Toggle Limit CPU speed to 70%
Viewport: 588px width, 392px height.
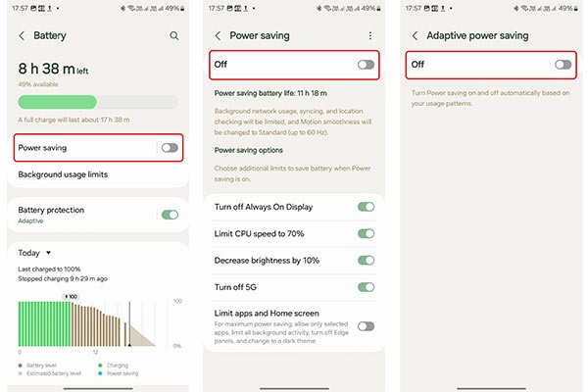coord(366,233)
